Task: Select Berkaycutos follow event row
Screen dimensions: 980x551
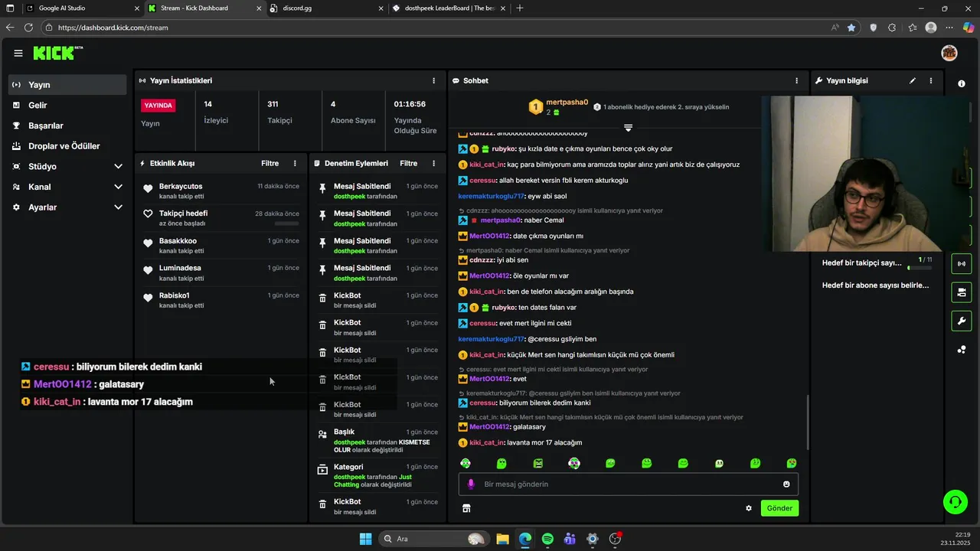Action: tap(221, 191)
